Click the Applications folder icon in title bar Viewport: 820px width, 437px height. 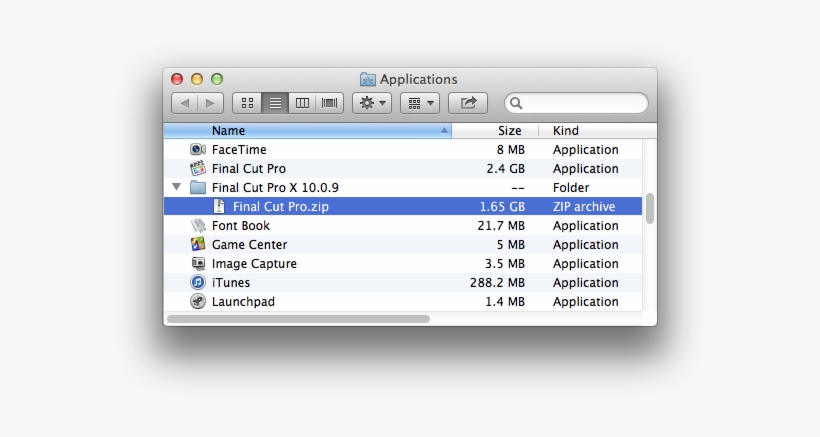tap(368, 79)
